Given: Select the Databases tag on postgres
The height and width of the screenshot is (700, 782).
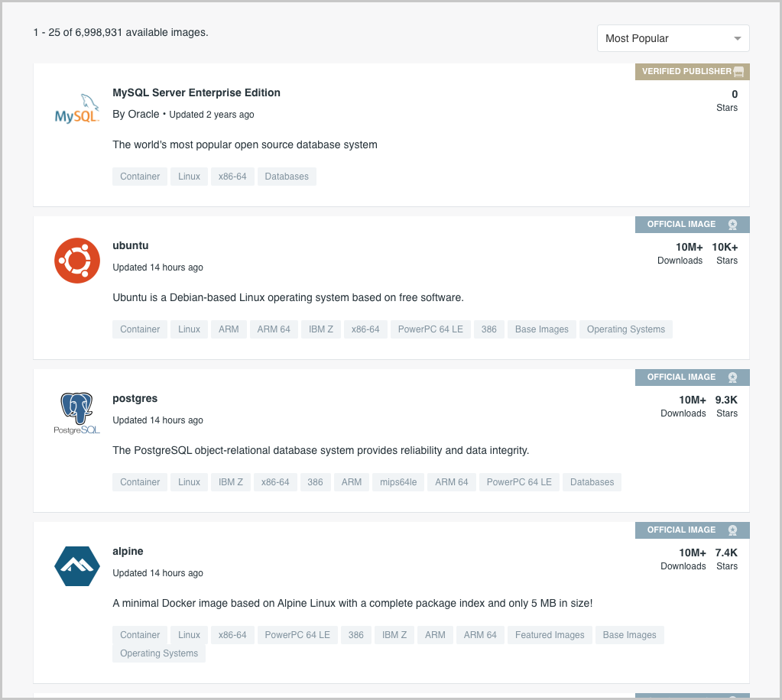Looking at the screenshot, I should 592,481.
